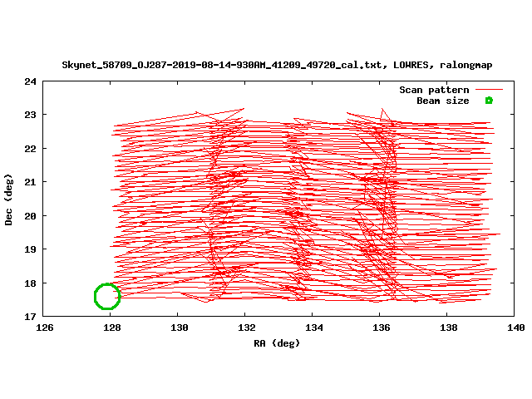Click the red line sample in the legend

pos(489,90)
